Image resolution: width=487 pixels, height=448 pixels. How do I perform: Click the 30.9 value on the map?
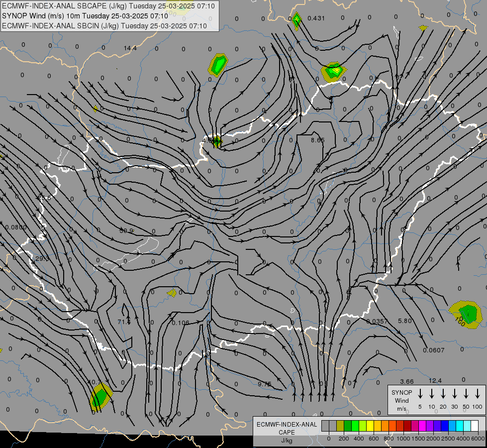click(x=126, y=230)
